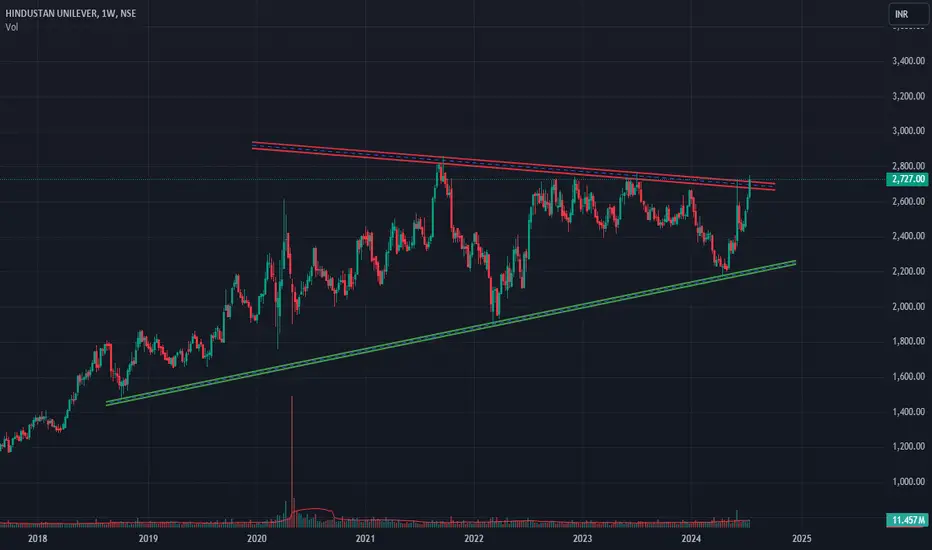The height and width of the screenshot is (550, 932).
Task: Click the 11.457M volume value label
Action: 908,520
